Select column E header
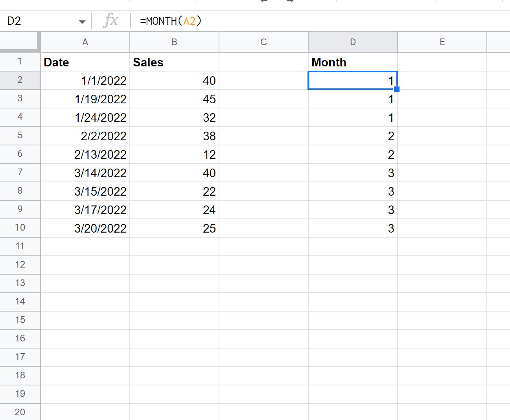 coord(442,42)
